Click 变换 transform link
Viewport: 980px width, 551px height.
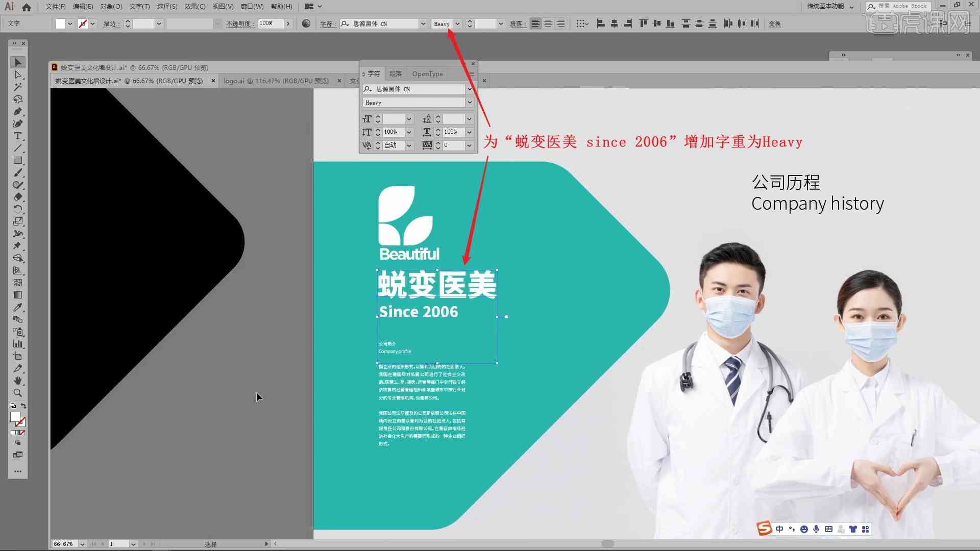pos(774,24)
